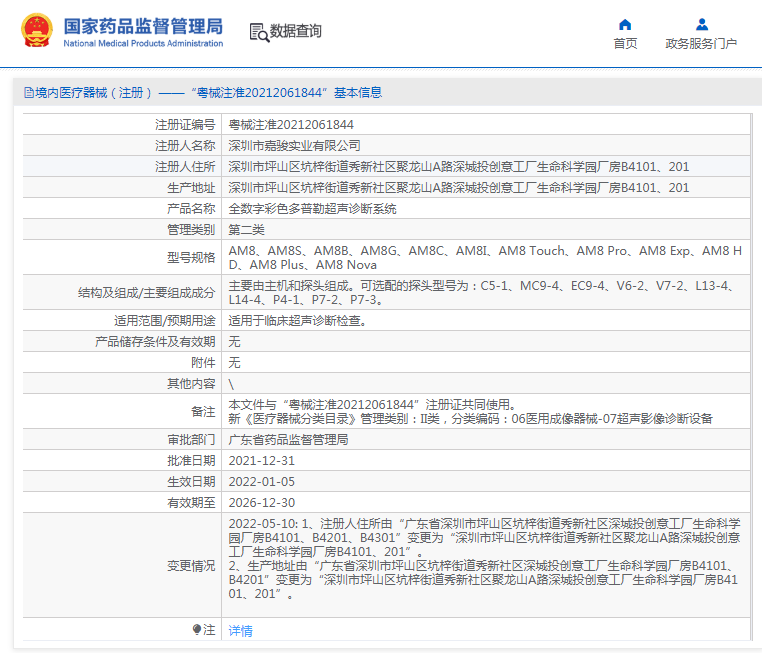
Task: Click the approval date 2021-12-31
Action: tap(262, 461)
